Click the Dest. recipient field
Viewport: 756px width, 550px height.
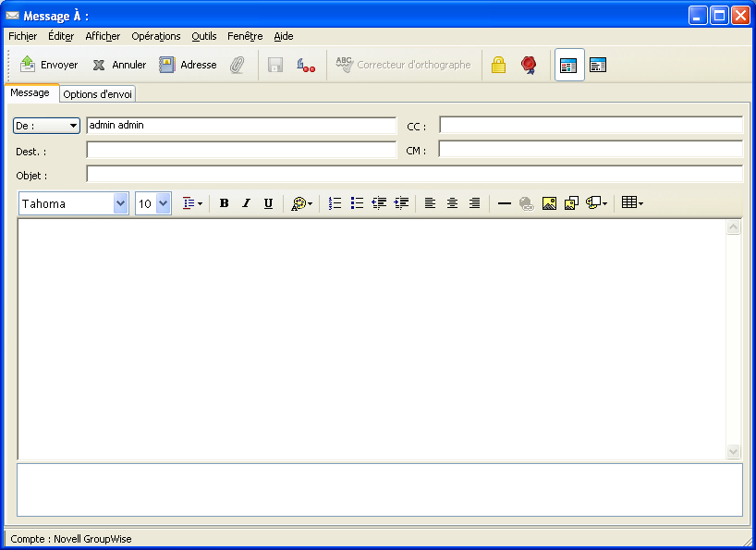coord(241,150)
